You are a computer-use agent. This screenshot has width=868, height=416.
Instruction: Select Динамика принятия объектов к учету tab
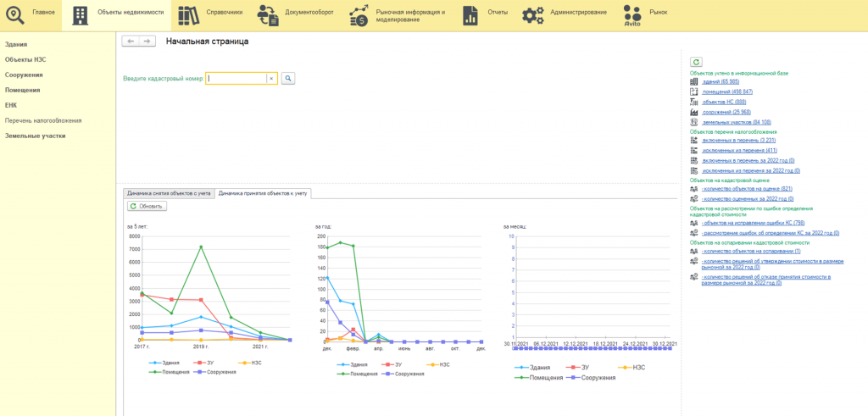[x=264, y=194]
